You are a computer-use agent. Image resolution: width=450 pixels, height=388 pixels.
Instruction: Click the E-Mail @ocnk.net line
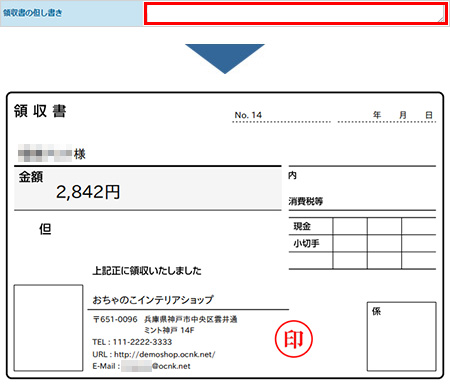(141, 366)
